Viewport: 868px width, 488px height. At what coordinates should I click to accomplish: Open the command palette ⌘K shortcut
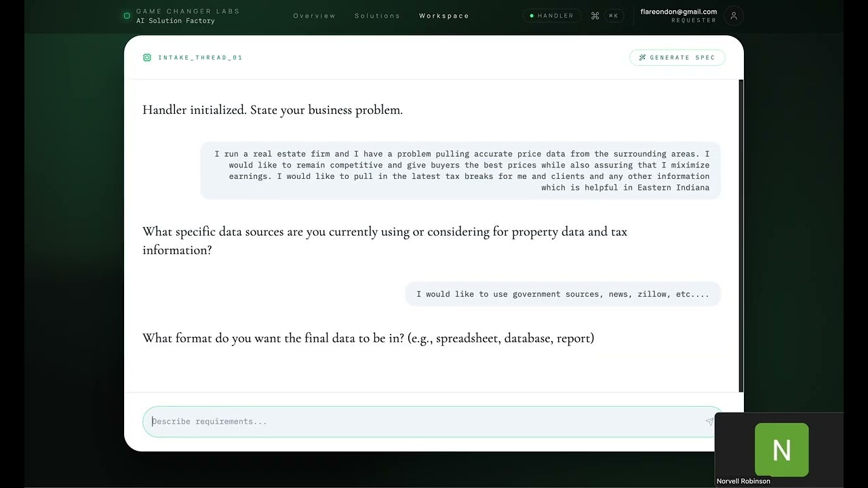coord(614,16)
